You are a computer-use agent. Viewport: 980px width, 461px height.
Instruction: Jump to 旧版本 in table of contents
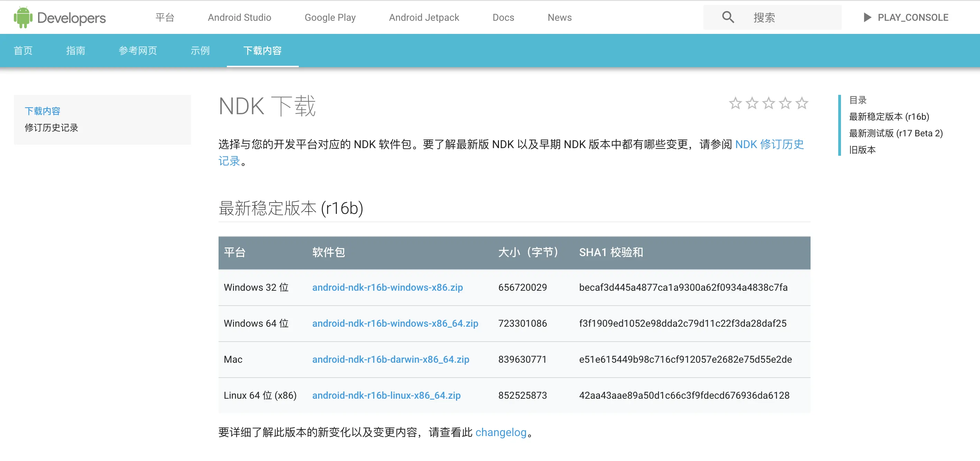(862, 150)
